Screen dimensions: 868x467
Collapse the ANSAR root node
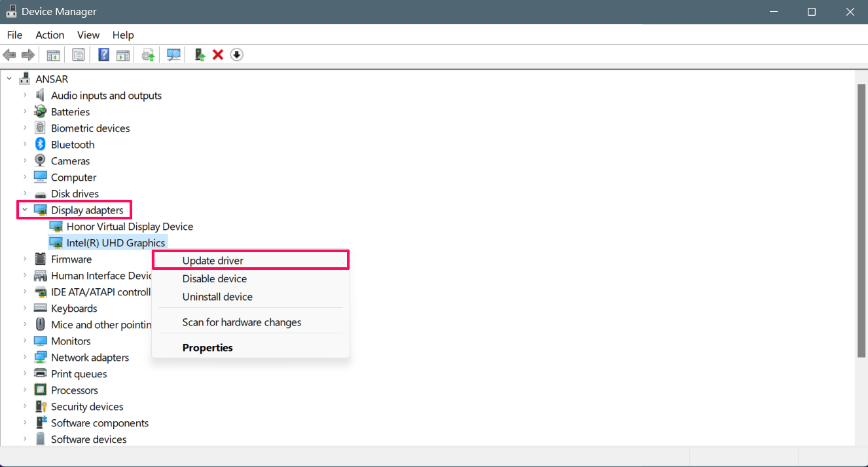tap(9, 79)
